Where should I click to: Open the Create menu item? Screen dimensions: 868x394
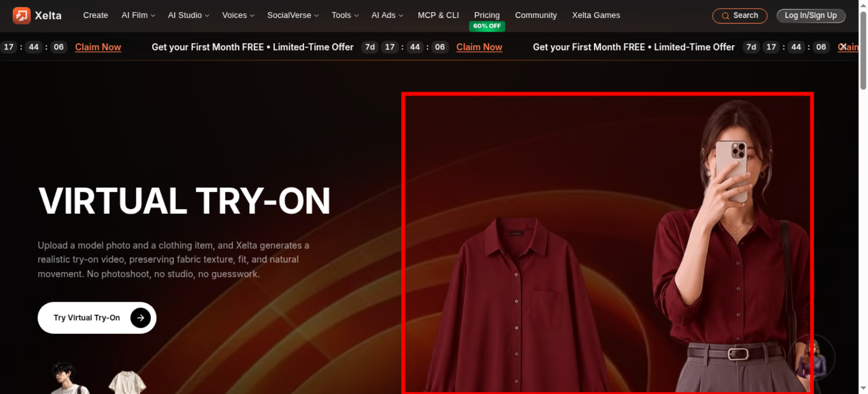pyautogui.click(x=95, y=15)
